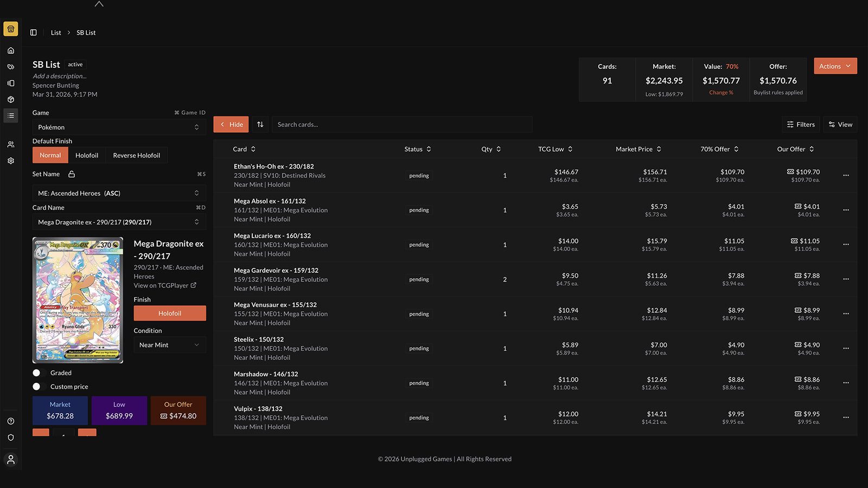
Task: Select the Custom price radio option
Action: [36, 387]
